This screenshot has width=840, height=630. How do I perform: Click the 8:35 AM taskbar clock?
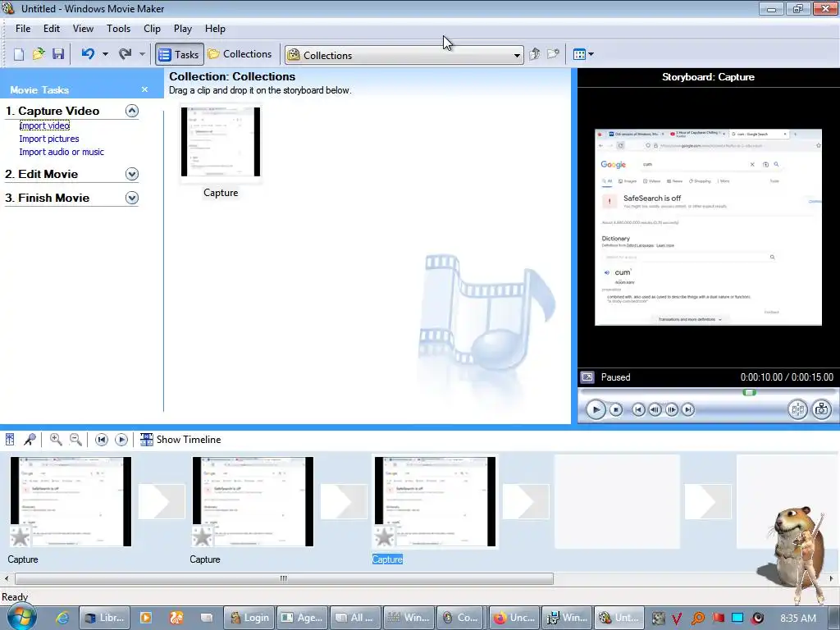(797, 619)
